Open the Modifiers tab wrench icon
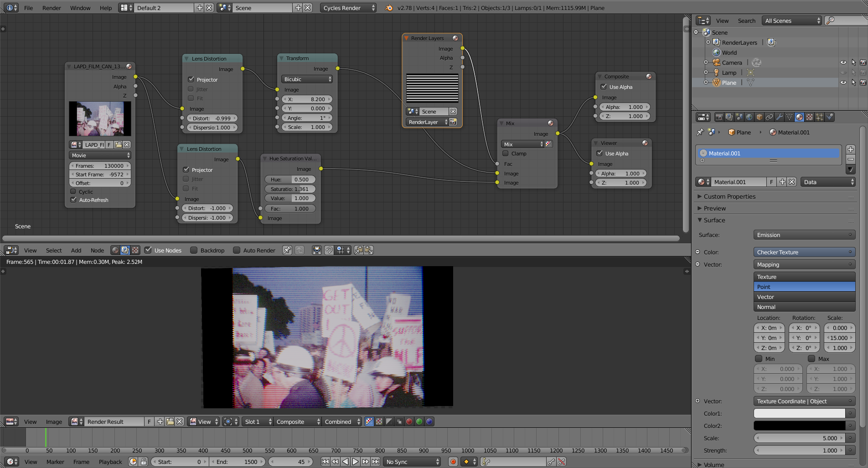Screen dimensions: 868x468 coord(779,117)
